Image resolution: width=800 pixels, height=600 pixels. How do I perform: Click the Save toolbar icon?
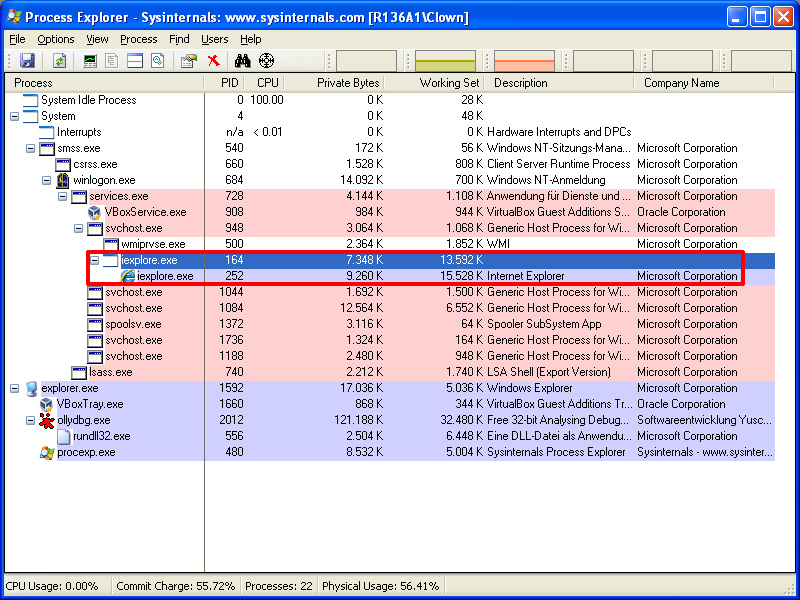pos(27,61)
